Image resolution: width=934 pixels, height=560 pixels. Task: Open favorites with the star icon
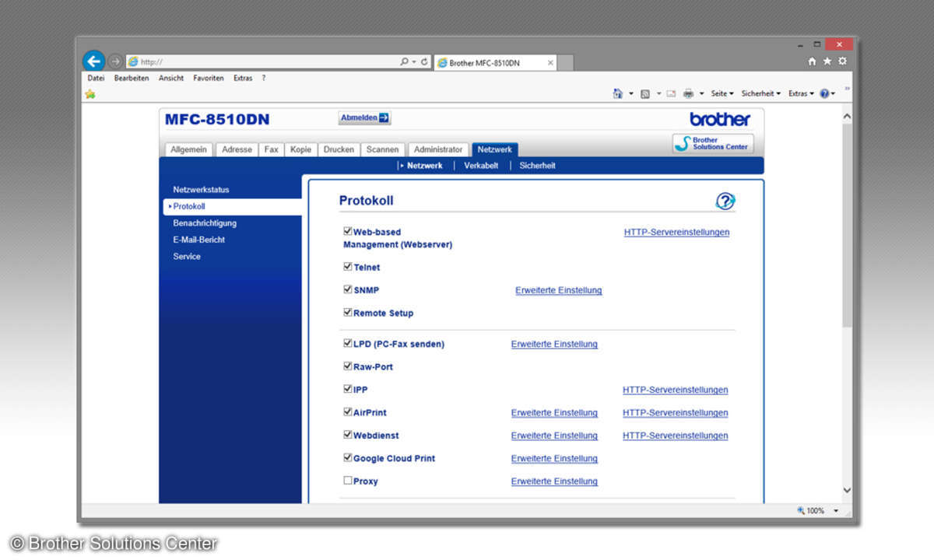(827, 61)
